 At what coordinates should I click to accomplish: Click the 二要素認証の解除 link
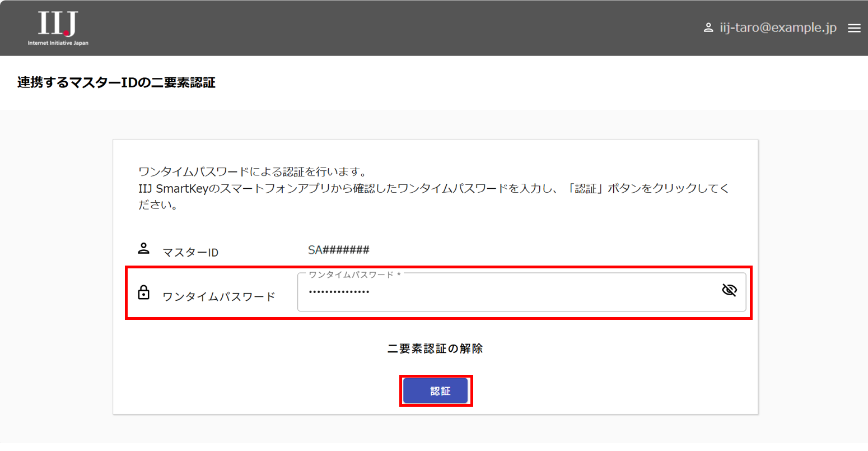[435, 348]
